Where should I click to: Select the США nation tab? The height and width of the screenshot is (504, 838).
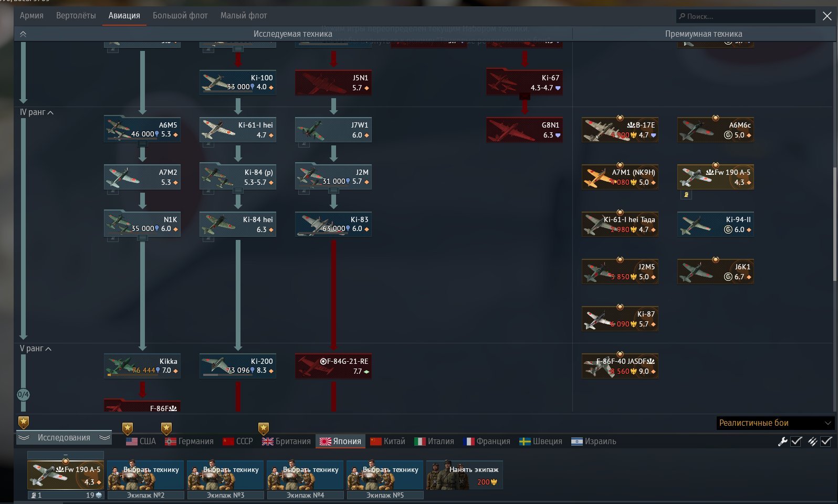tap(141, 442)
